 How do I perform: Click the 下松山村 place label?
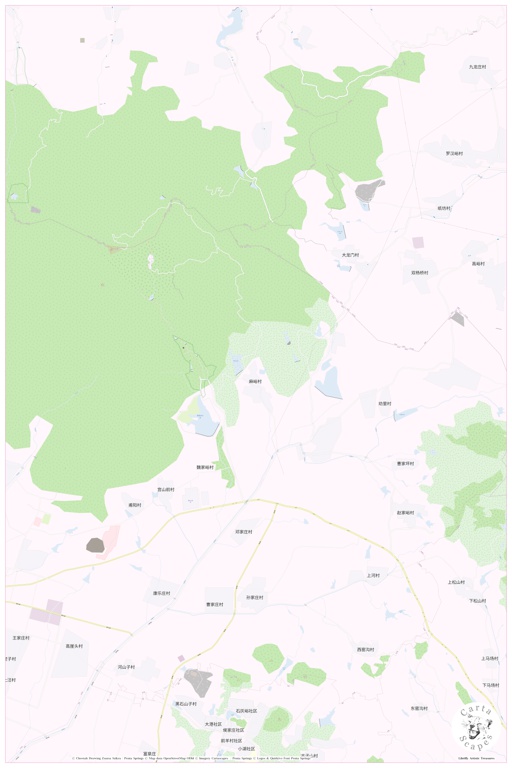click(x=478, y=600)
